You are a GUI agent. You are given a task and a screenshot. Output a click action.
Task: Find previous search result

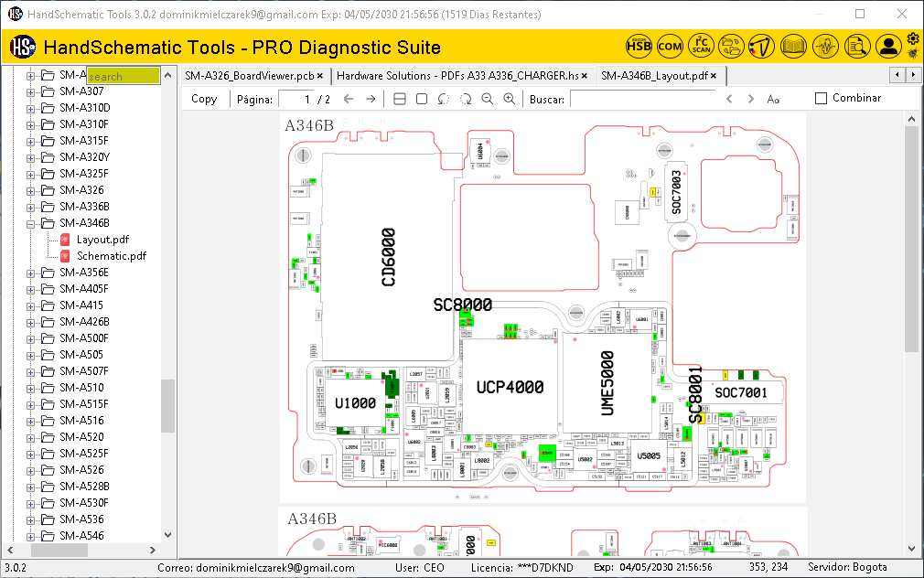pos(729,99)
